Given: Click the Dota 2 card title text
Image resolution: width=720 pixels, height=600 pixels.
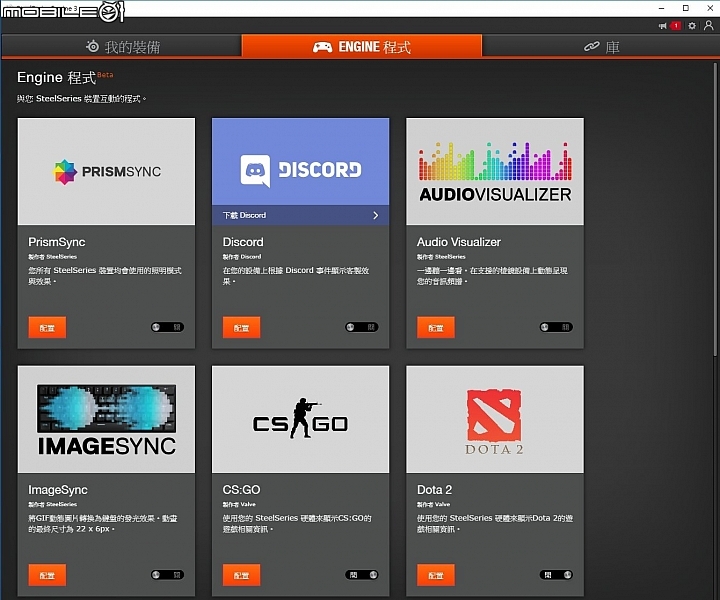Looking at the screenshot, I should 434,490.
